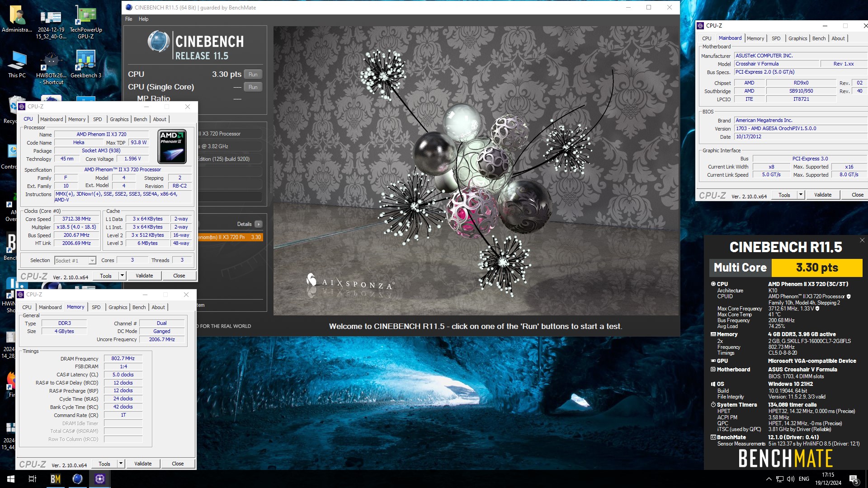Viewport: 868px width, 488px height.
Task: Click the AMD Phenom II logo in CPU-Z
Action: (172, 146)
